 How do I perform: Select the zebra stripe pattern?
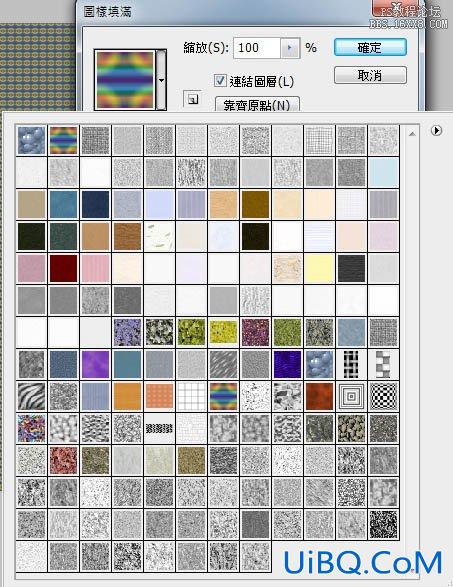click(x=31, y=396)
